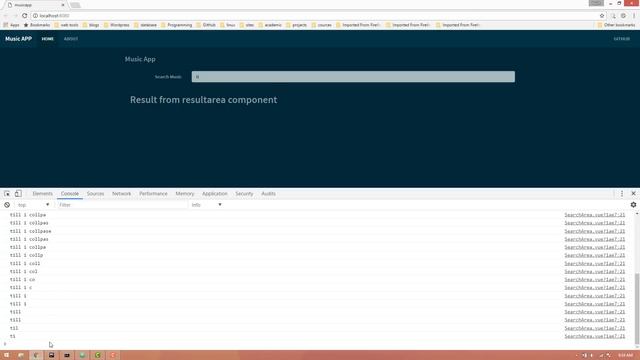Image resolution: width=640 pixels, height=360 pixels.
Task: Open the starred Bookmarks folder
Action: [37, 25]
